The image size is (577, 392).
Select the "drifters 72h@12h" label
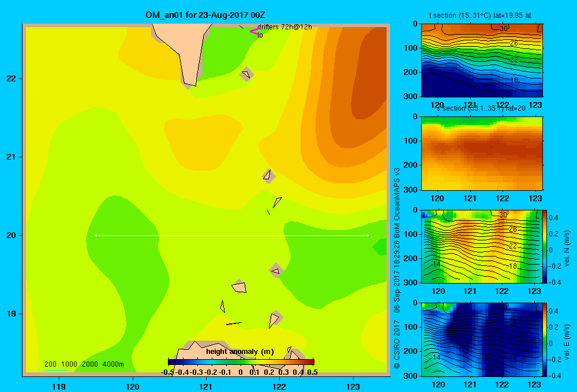284,27
